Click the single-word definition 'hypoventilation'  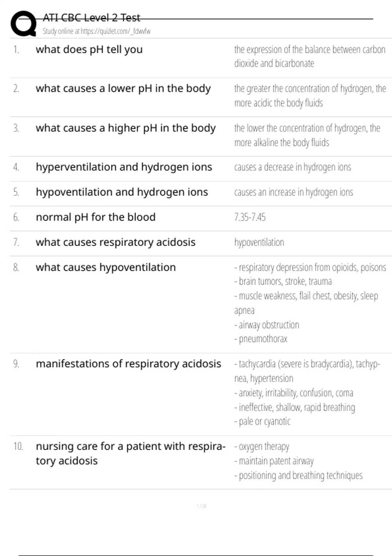pyautogui.click(x=259, y=243)
